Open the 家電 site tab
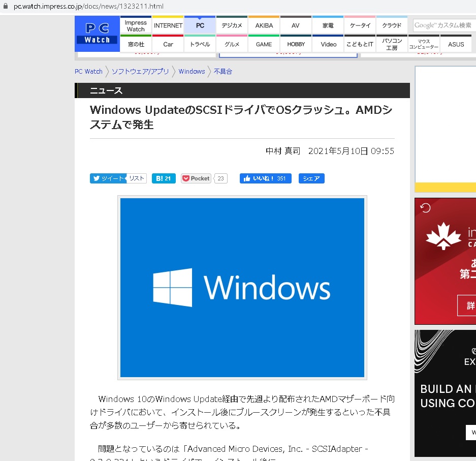The height and width of the screenshot is (461, 476). click(328, 25)
